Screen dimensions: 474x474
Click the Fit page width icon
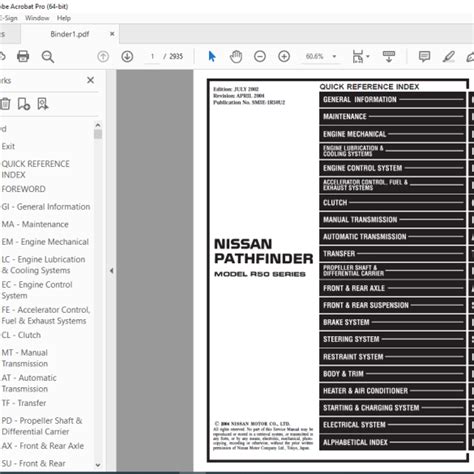click(x=358, y=56)
